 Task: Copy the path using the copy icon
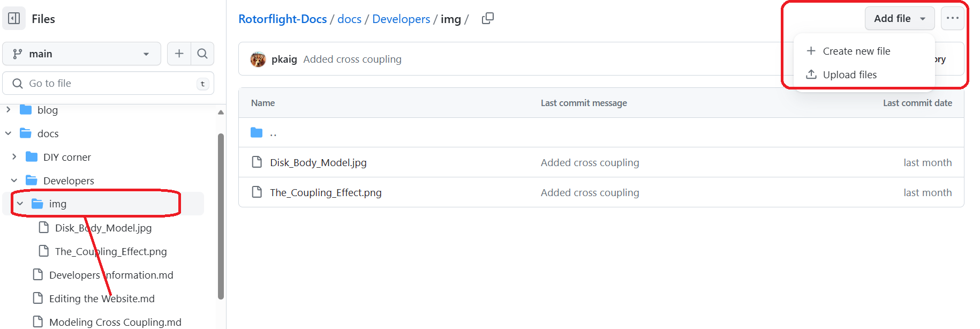pyautogui.click(x=487, y=19)
